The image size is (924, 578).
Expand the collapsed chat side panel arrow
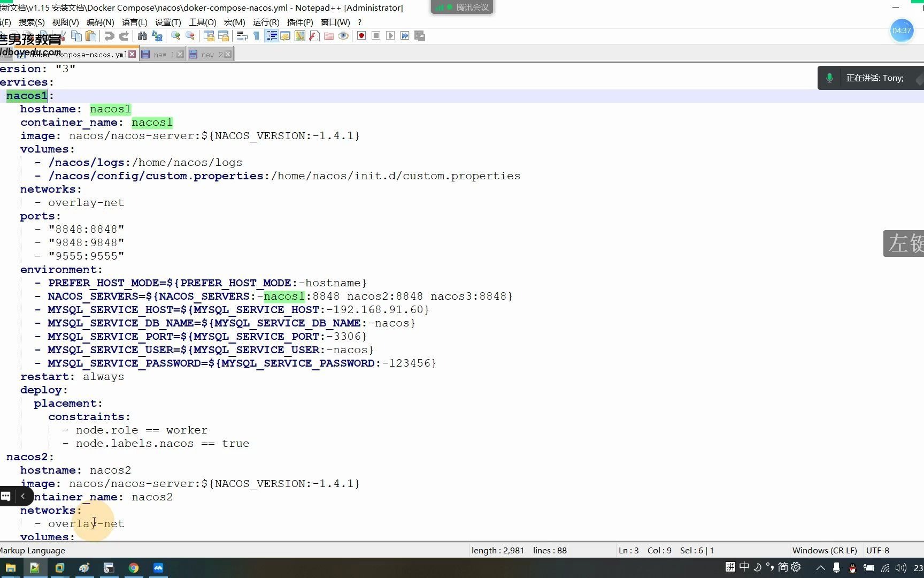(22, 496)
